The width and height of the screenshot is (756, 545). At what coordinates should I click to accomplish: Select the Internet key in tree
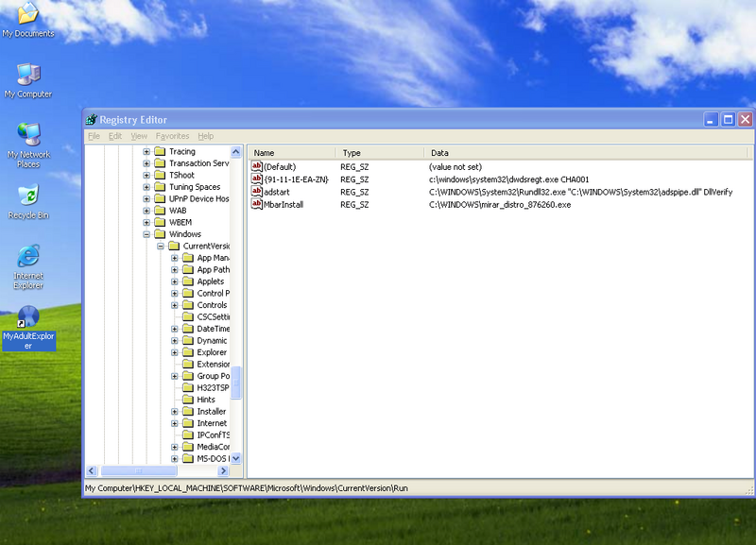click(x=212, y=423)
